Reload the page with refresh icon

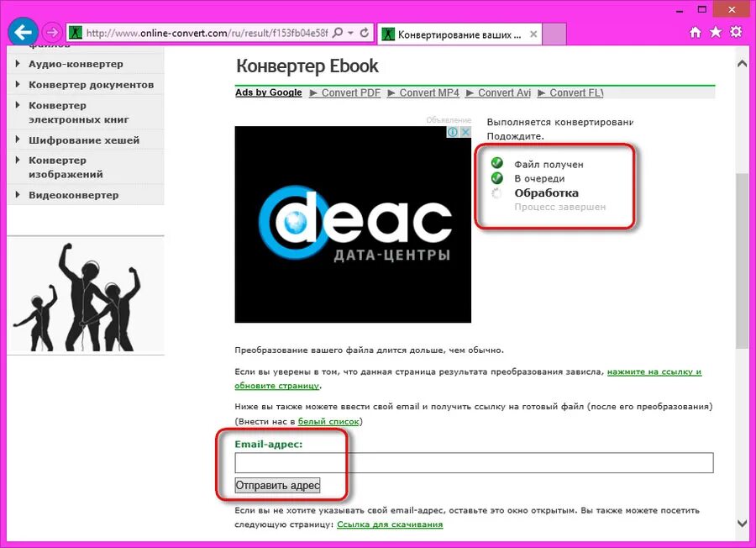[x=365, y=33]
